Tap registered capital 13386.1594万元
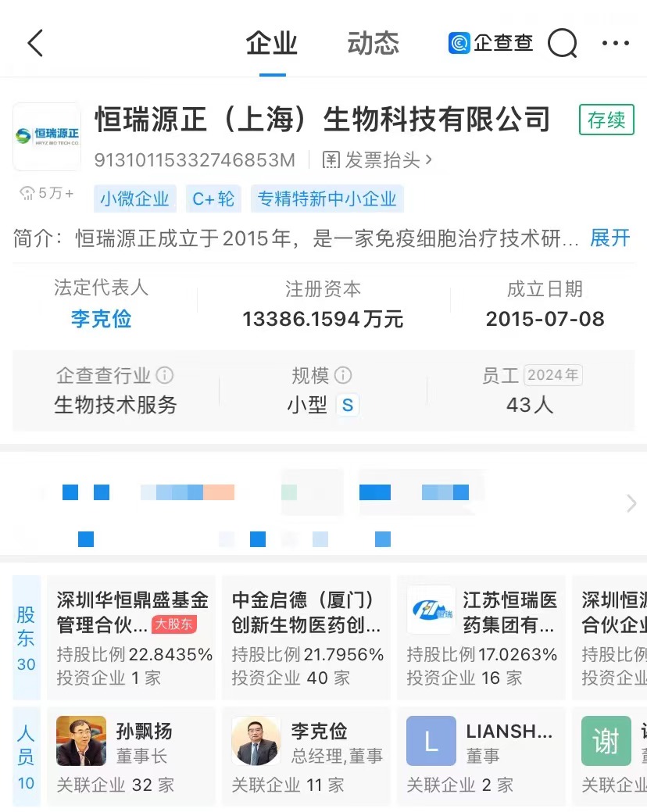This screenshot has width=647, height=812. pos(323,319)
